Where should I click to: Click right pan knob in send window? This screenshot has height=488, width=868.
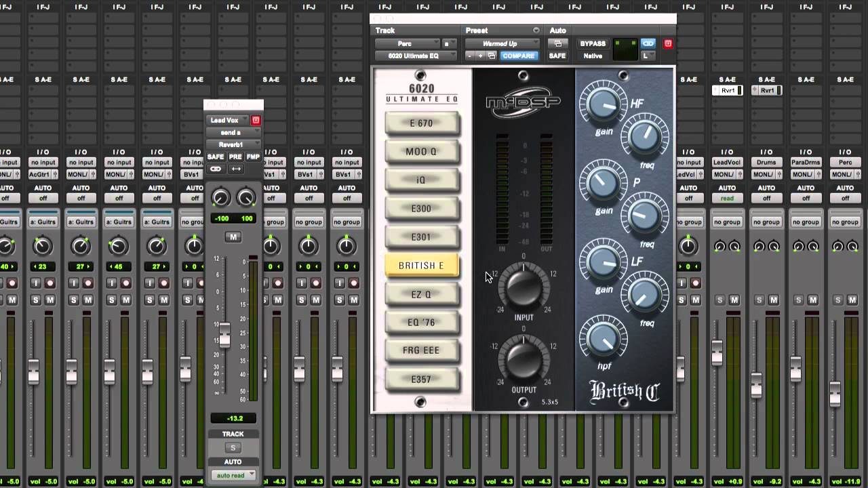pos(245,198)
